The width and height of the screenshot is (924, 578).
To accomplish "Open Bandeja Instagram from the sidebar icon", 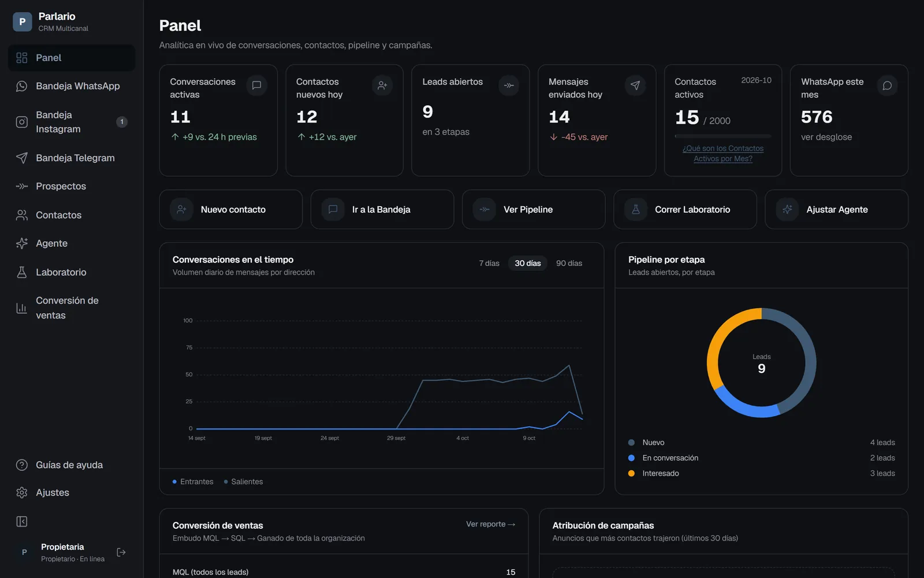I will [21, 122].
